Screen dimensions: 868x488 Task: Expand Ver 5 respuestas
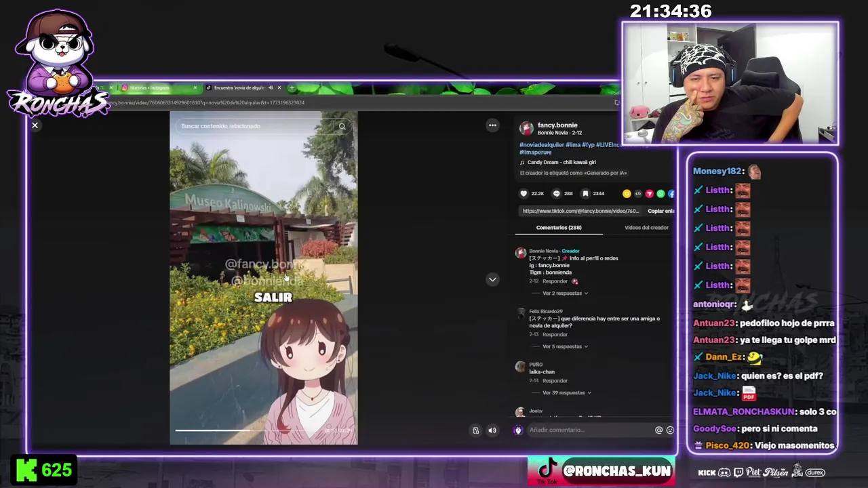tap(565, 346)
